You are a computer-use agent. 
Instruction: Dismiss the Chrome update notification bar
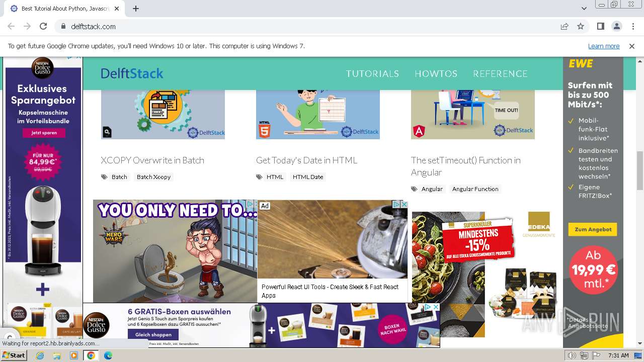tap(632, 46)
